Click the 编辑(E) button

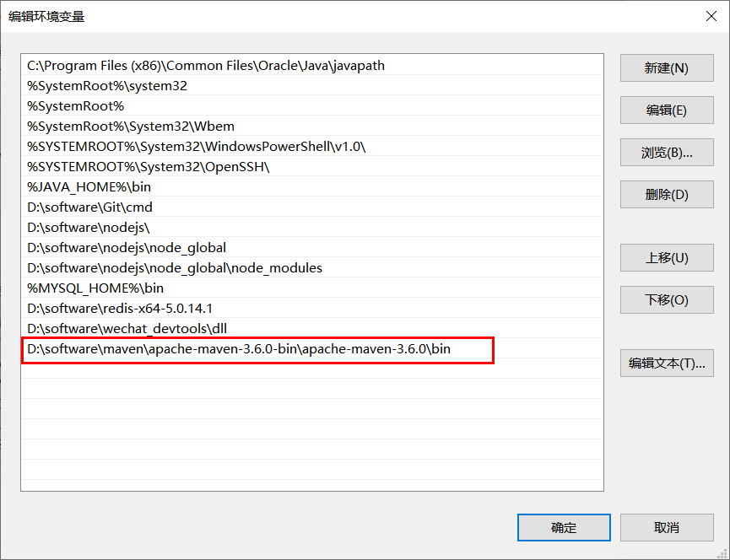pyautogui.click(x=667, y=110)
